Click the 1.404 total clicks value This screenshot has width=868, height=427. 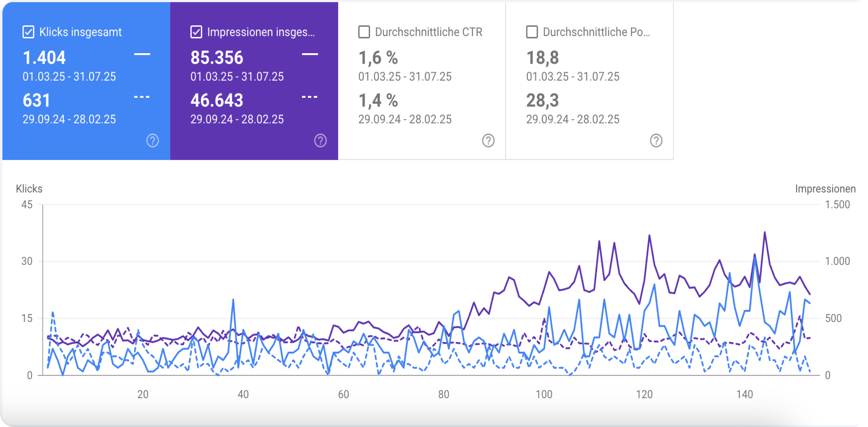point(44,57)
